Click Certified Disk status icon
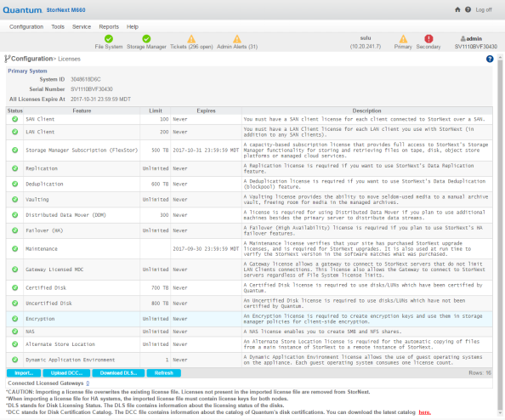505x420 pixels. (x=14, y=287)
